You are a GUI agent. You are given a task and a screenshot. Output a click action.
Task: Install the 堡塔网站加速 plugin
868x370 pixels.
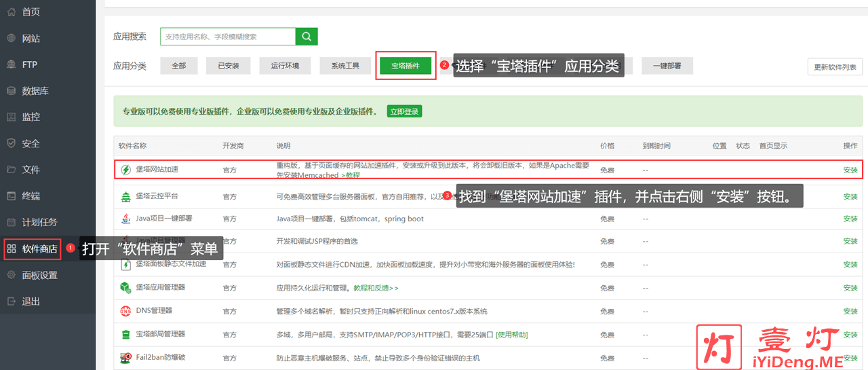point(850,170)
